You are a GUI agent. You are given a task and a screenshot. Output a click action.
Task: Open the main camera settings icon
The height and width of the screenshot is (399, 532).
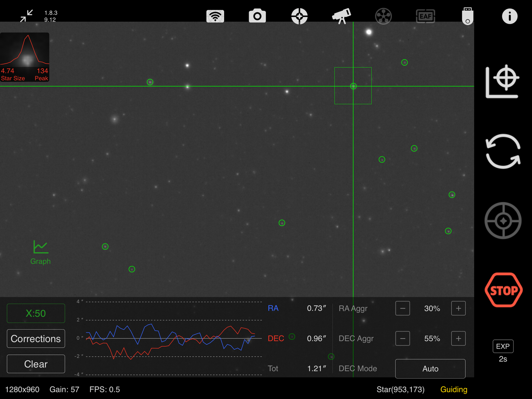pos(257,16)
